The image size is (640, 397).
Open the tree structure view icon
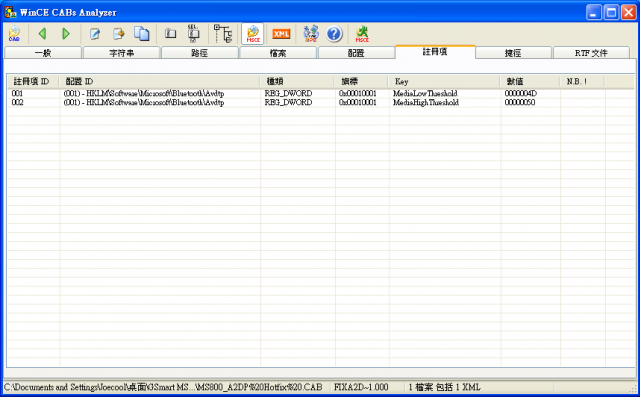point(223,33)
